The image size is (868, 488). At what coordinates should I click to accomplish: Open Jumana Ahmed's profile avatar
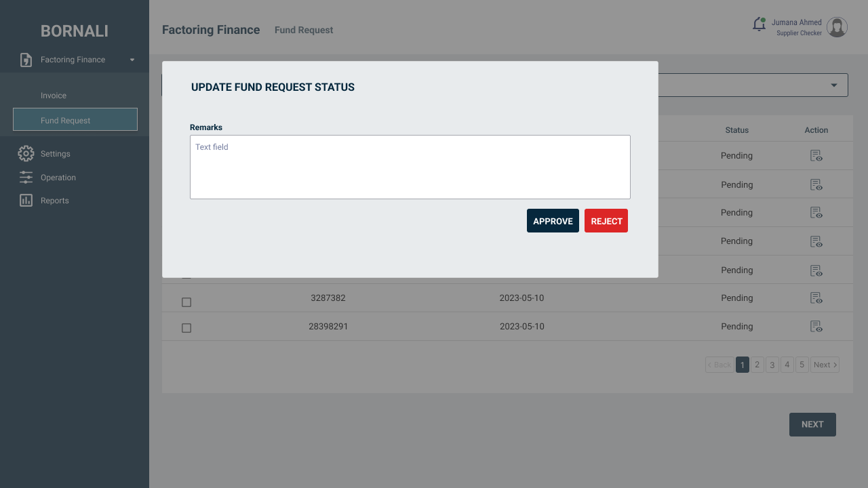coord(837,27)
